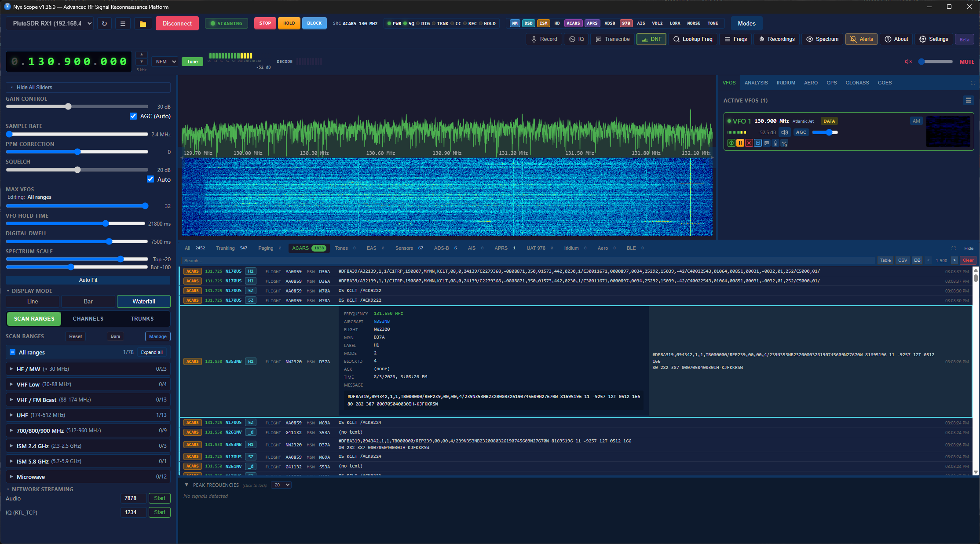The width and height of the screenshot is (980, 544).
Task: Pause VFO 1 with the orange button
Action: click(740, 143)
